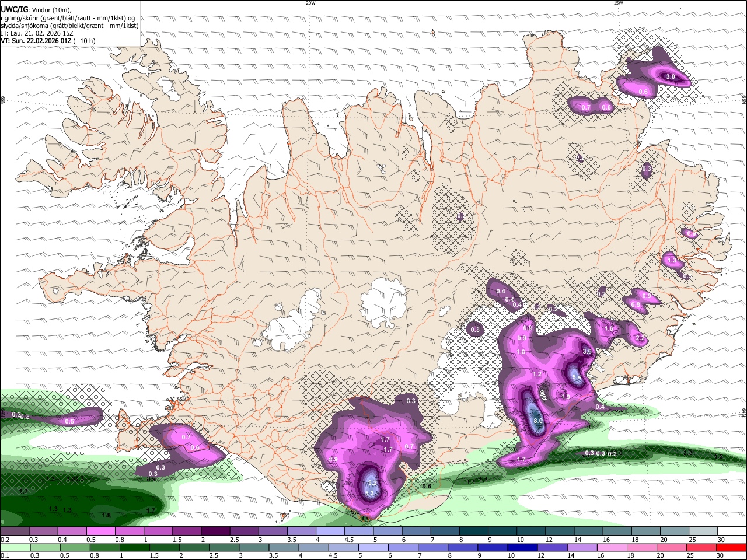Viewport: 747px width, 560px height.
Task: Click the 14 label in top legend row
Action: click(x=578, y=540)
